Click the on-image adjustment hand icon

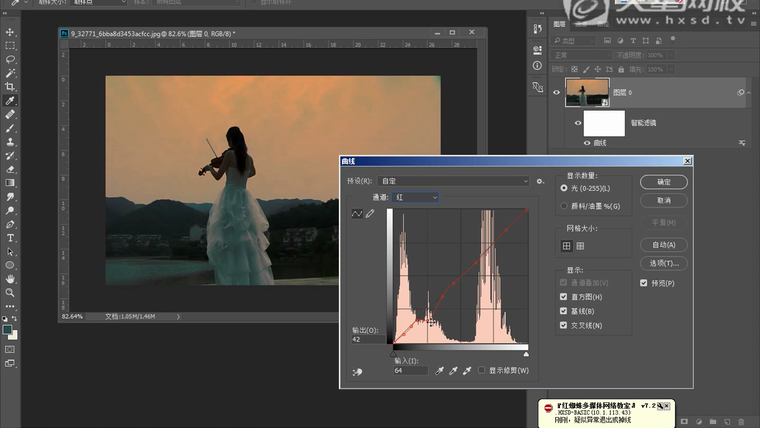[357, 372]
